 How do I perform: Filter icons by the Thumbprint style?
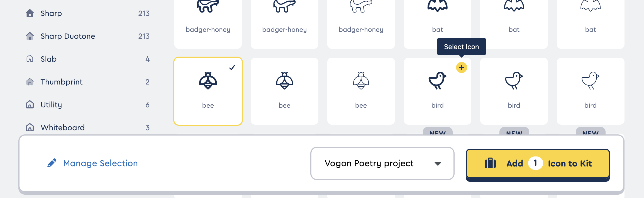pos(61,82)
